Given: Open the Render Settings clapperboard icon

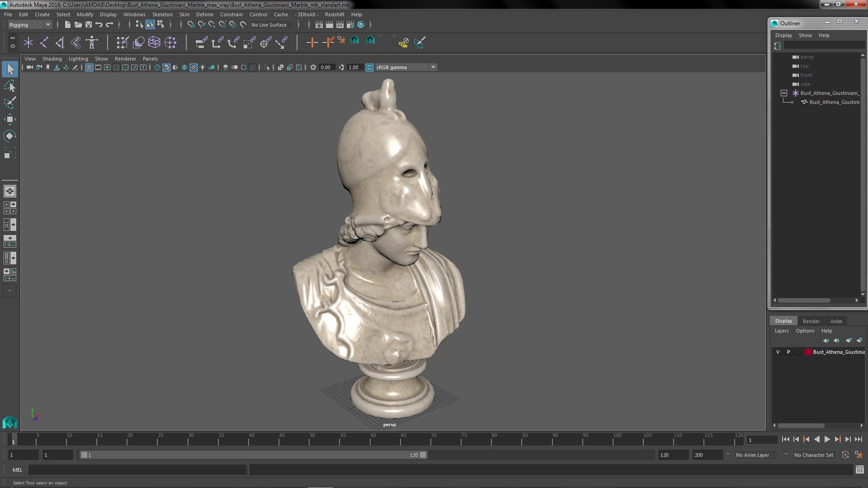Looking at the screenshot, I should coord(350,24).
